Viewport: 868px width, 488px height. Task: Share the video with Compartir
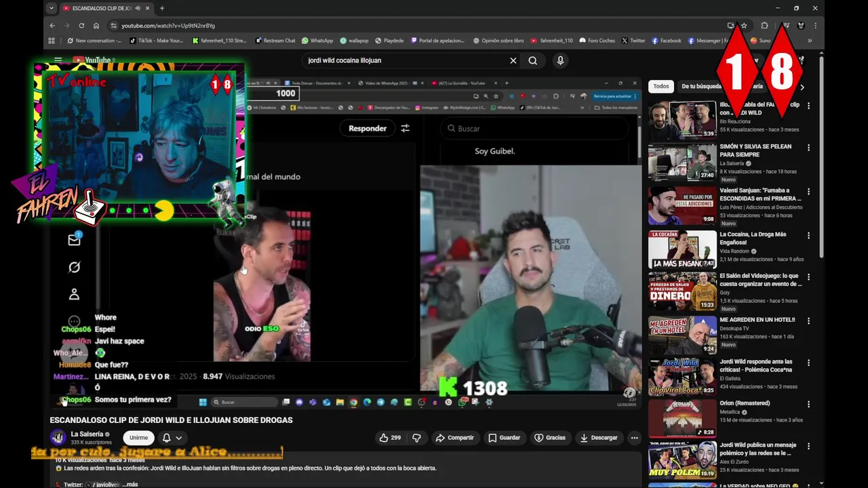click(454, 438)
